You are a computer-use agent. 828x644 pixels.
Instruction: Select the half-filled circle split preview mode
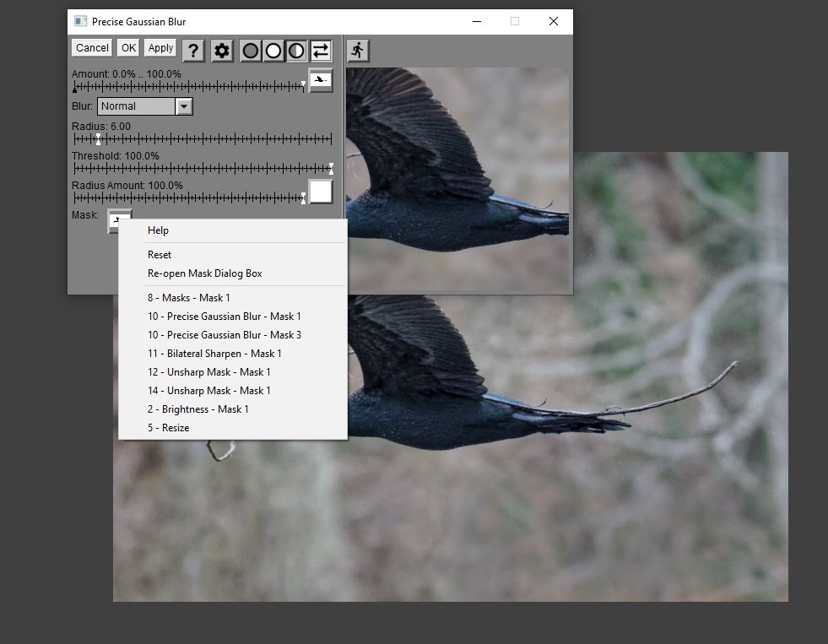coord(296,51)
